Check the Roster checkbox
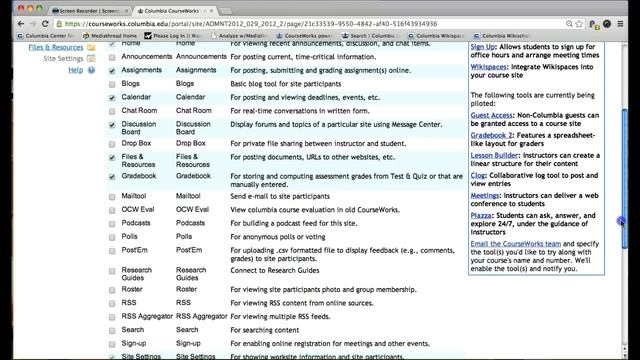This screenshot has width=640, height=360. (112, 290)
